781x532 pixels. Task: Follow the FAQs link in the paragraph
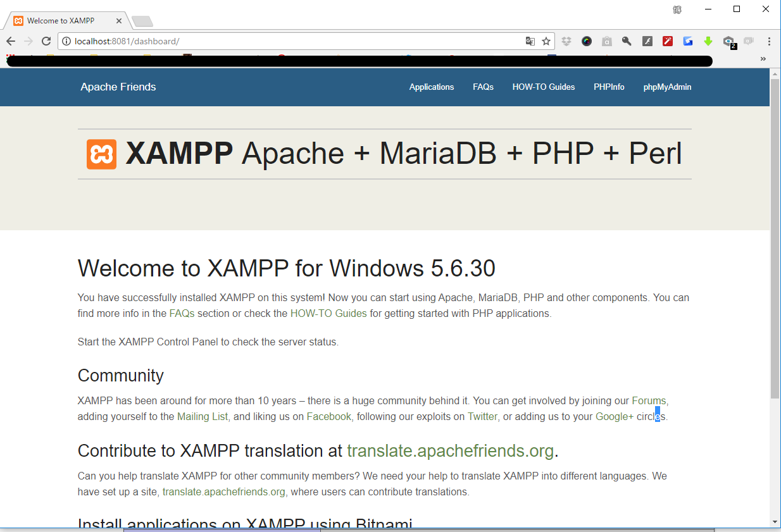(x=182, y=313)
